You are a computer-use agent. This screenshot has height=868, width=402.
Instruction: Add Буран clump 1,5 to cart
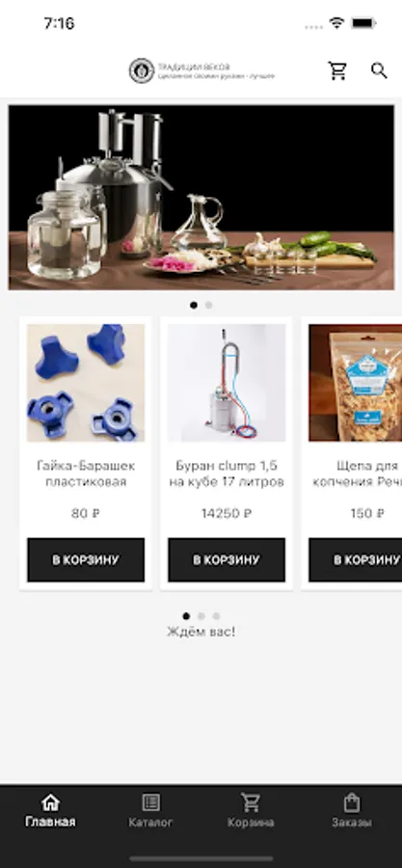click(227, 559)
